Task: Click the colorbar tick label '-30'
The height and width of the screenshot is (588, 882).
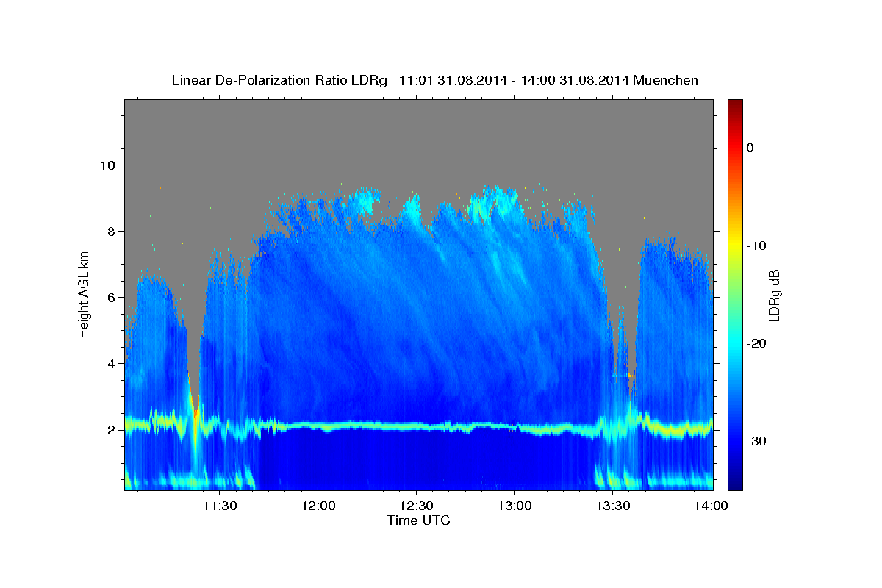Action: click(x=757, y=441)
